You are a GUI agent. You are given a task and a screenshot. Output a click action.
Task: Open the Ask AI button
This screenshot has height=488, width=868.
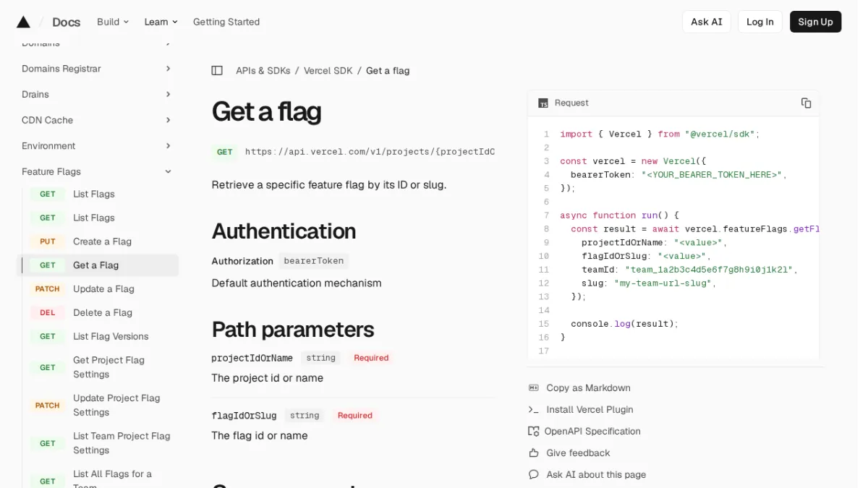706,22
